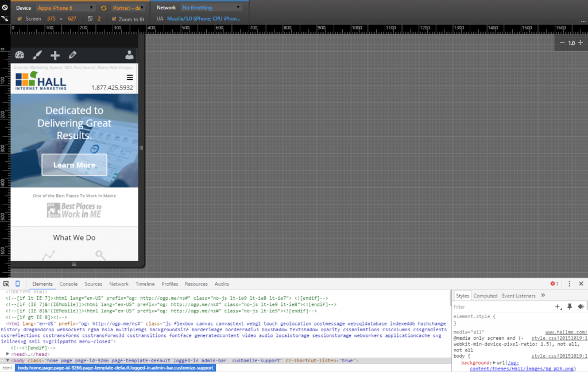Screen dimensions: 588x372
Task: Click the body.home.page breadcrumb item
Action: coord(115,368)
